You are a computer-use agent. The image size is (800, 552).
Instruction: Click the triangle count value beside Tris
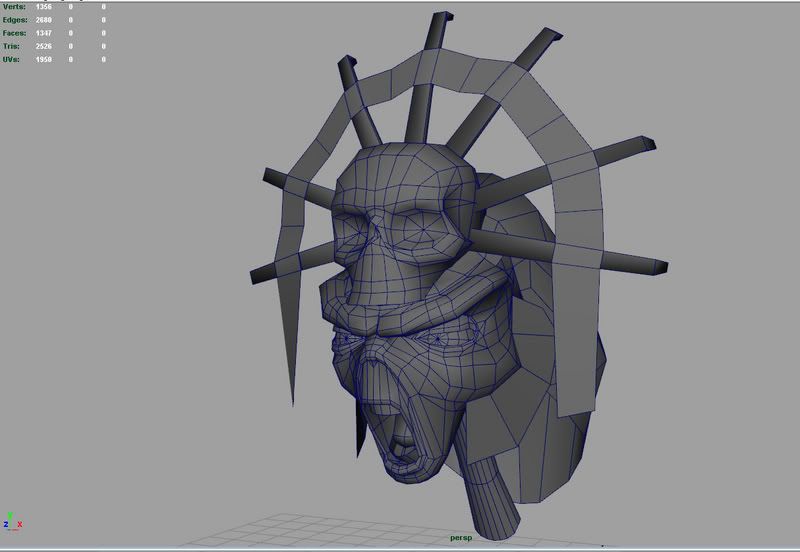point(44,46)
